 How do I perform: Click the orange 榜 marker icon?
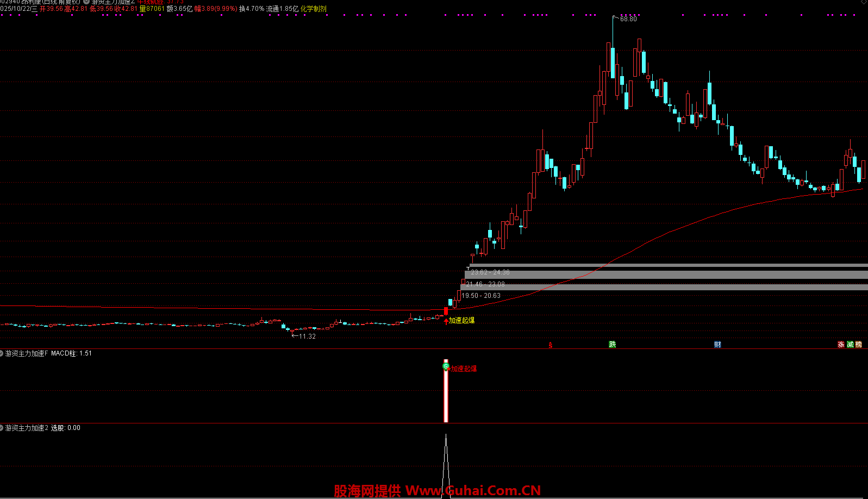point(859,344)
